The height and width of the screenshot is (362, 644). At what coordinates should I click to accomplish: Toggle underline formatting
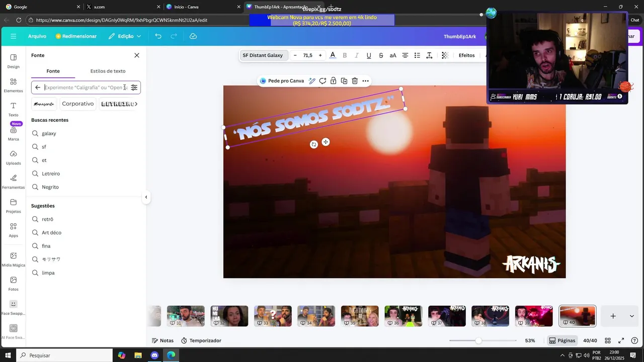(369, 55)
